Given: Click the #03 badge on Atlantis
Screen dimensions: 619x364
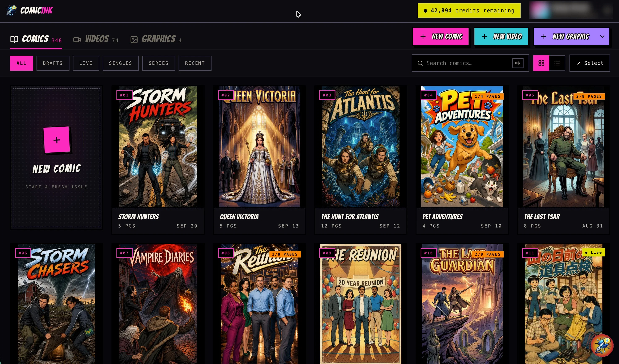Looking at the screenshot, I should (327, 95).
